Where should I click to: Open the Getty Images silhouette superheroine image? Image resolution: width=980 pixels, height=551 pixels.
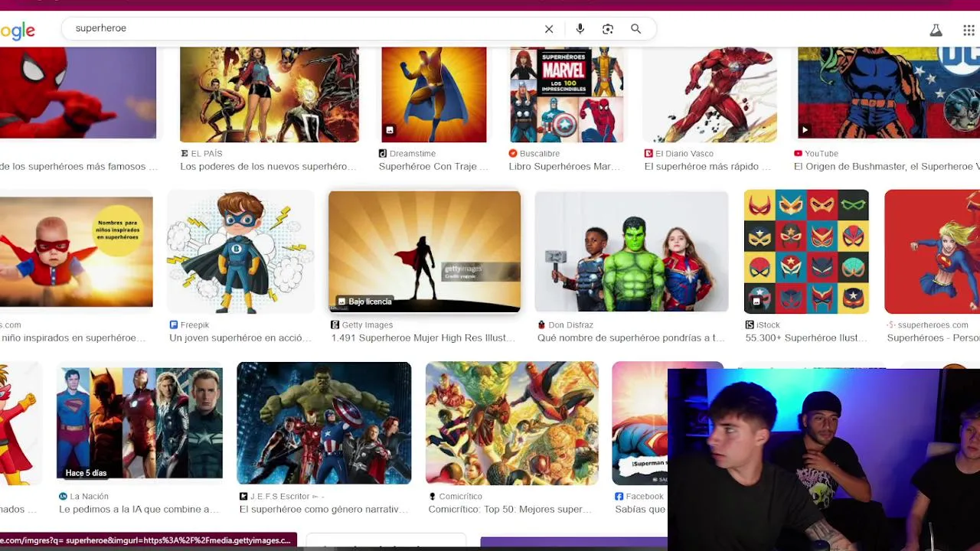[x=424, y=252]
